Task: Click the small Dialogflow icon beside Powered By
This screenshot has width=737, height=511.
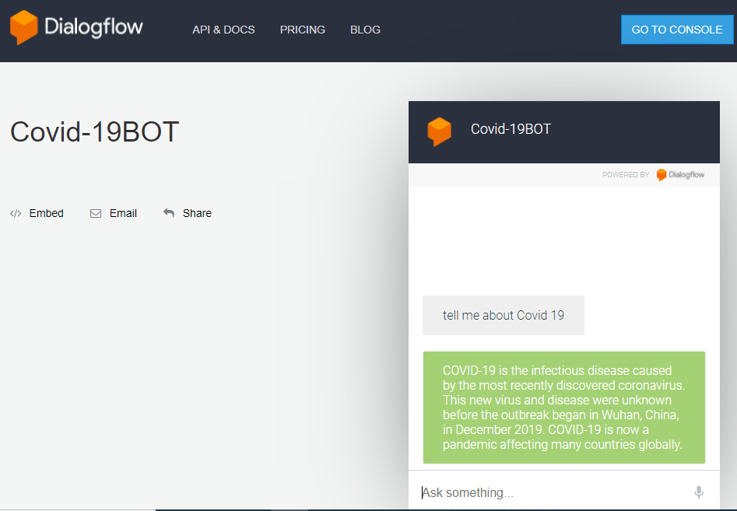Action: [x=661, y=175]
